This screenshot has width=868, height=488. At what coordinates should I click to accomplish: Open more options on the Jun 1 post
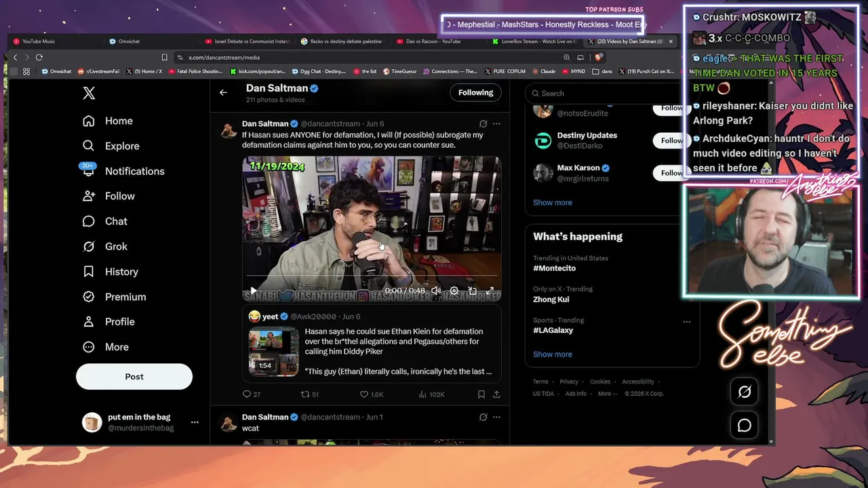point(496,417)
